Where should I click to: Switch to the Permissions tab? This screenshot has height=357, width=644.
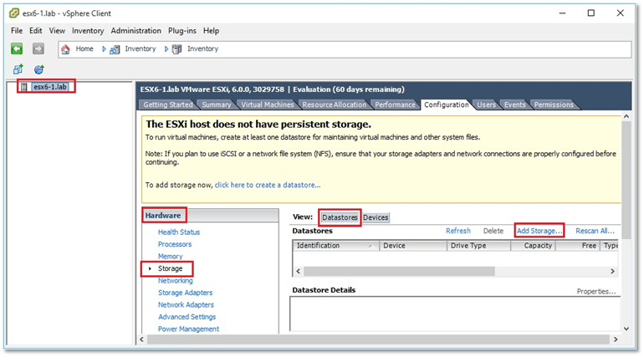(554, 105)
